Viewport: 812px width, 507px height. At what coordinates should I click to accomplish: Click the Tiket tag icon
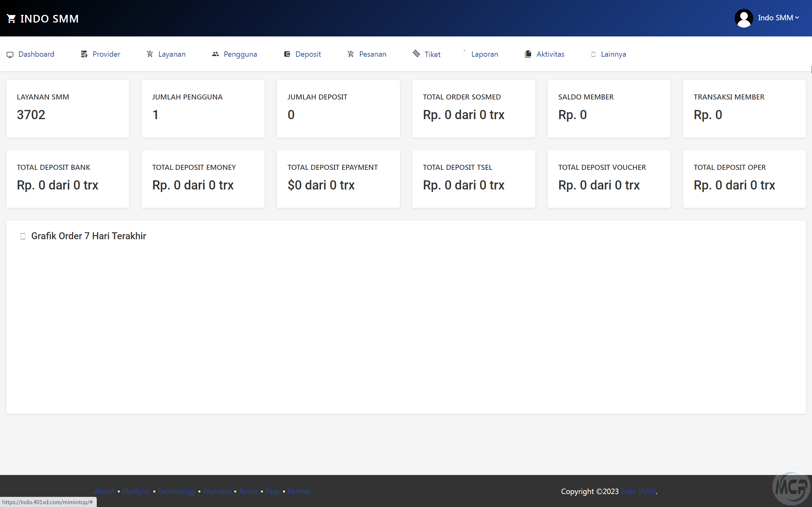click(x=416, y=54)
